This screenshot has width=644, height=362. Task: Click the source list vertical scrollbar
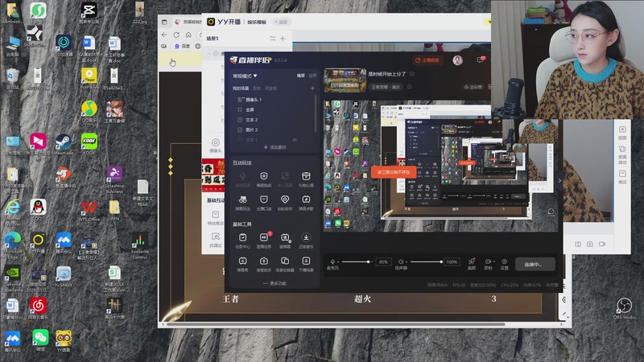316,113
